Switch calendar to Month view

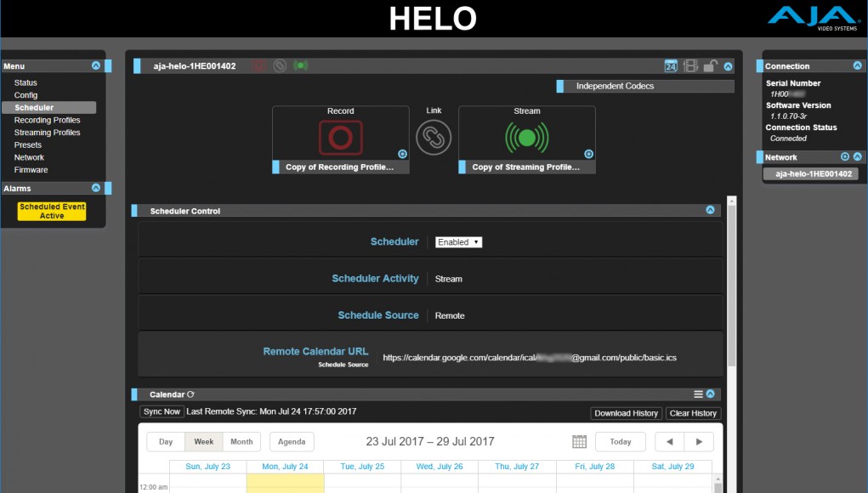coord(241,441)
